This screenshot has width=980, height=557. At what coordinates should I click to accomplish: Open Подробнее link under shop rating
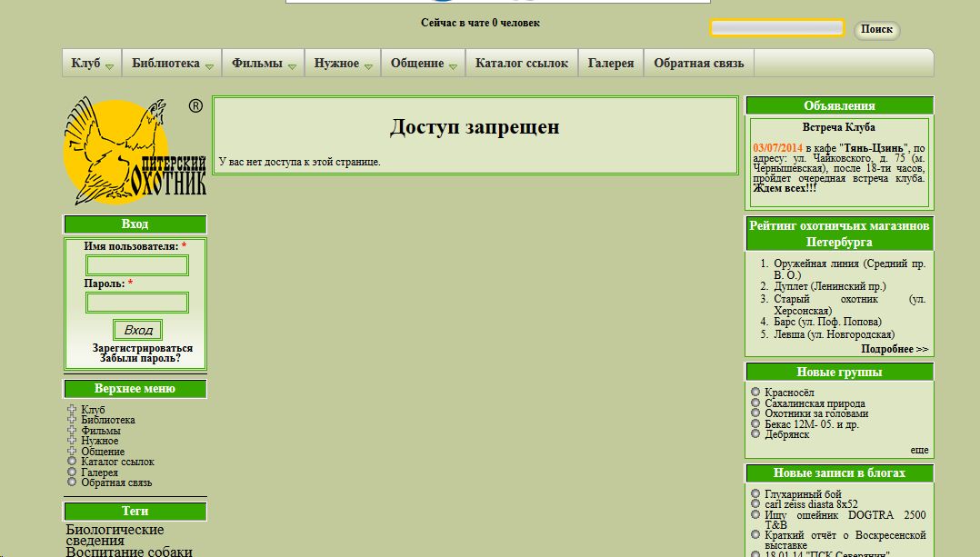click(895, 349)
